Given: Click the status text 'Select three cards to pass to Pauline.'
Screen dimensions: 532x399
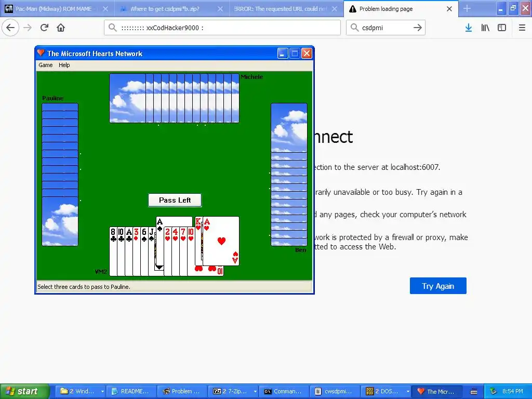Looking at the screenshot, I should (x=84, y=287).
